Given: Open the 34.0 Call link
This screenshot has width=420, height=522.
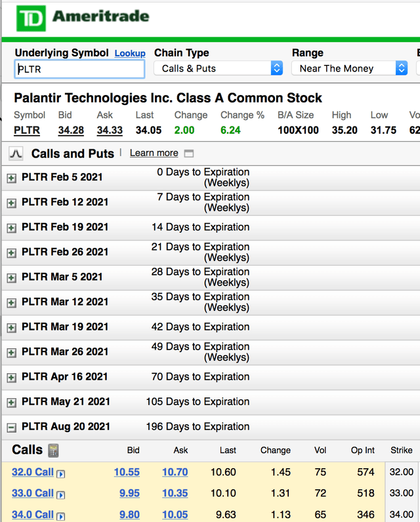Looking at the screenshot, I should (33, 514).
